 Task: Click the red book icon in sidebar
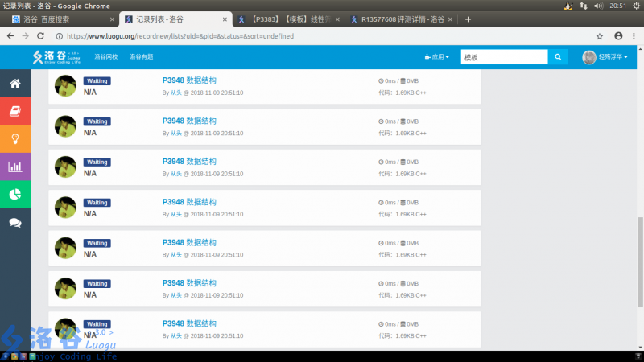tap(14, 111)
